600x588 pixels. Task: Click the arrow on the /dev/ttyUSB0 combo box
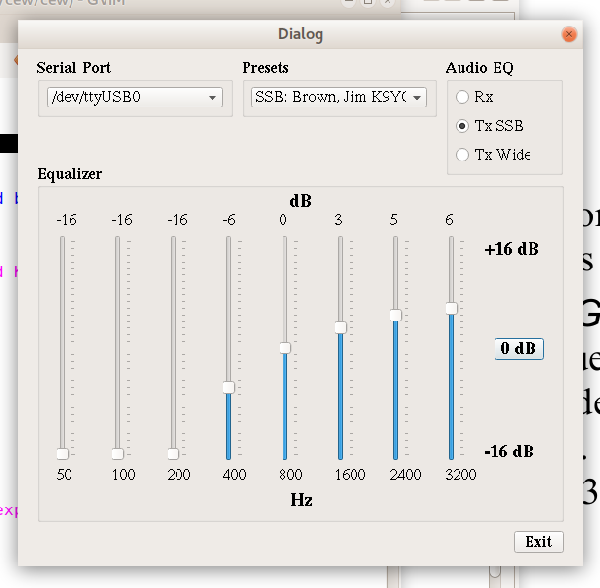coord(213,98)
